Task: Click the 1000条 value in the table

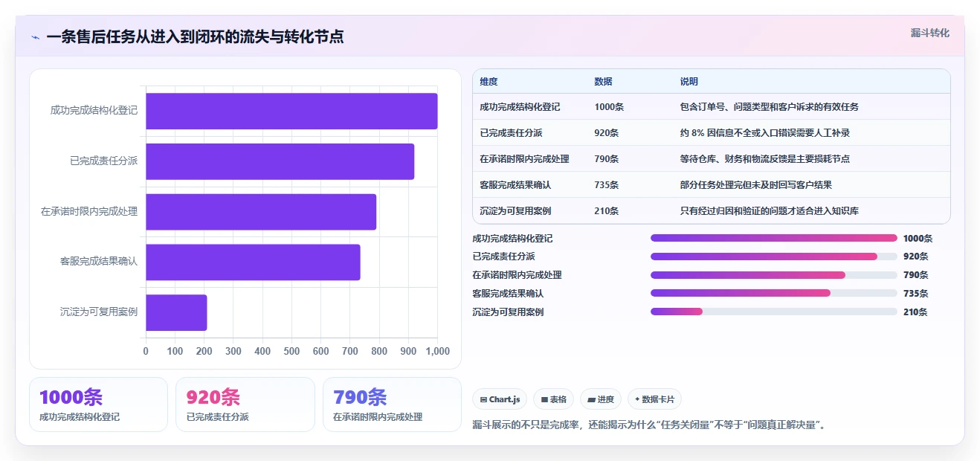Action: point(609,107)
